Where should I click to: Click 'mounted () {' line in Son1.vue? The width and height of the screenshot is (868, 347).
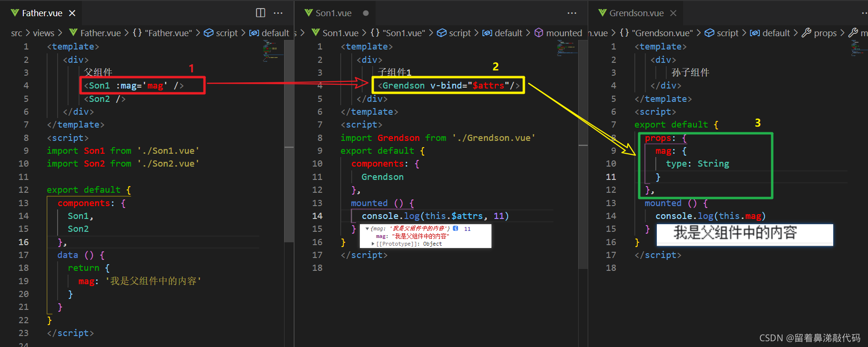point(382,203)
